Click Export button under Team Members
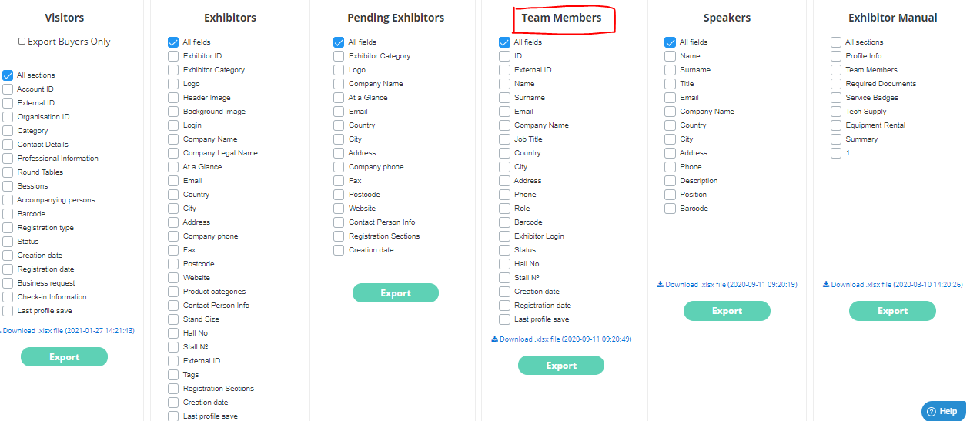 click(561, 366)
